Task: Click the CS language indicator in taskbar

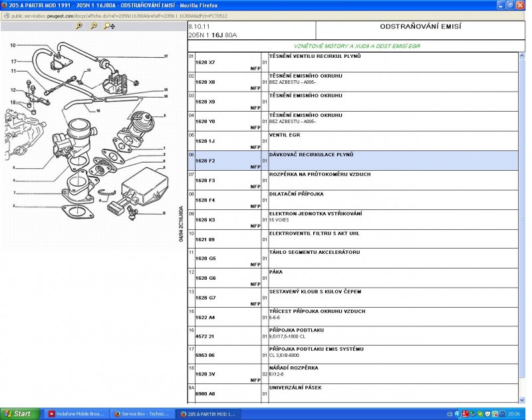Action: pos(449,413)
